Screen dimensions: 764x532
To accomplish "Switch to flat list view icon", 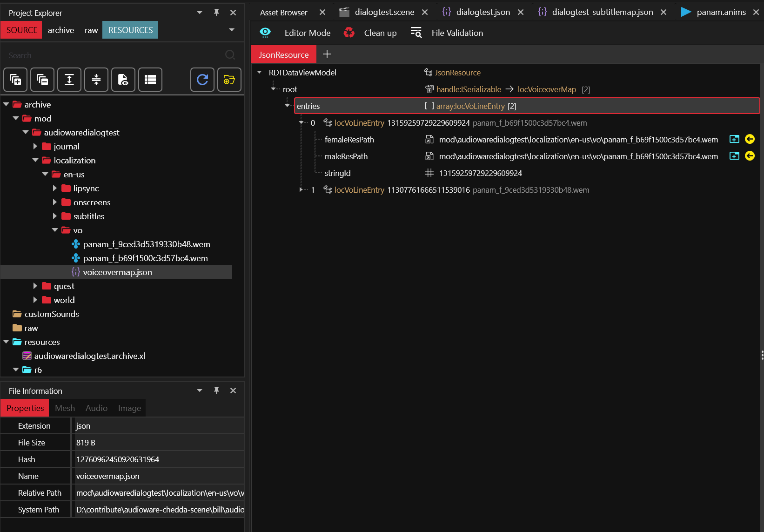I will tap(150, 80).
